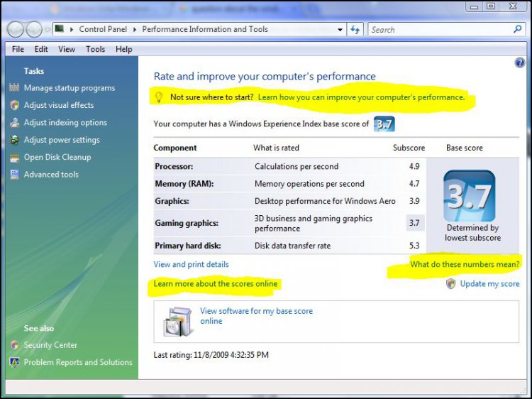Open Adjust power settings

62,140
